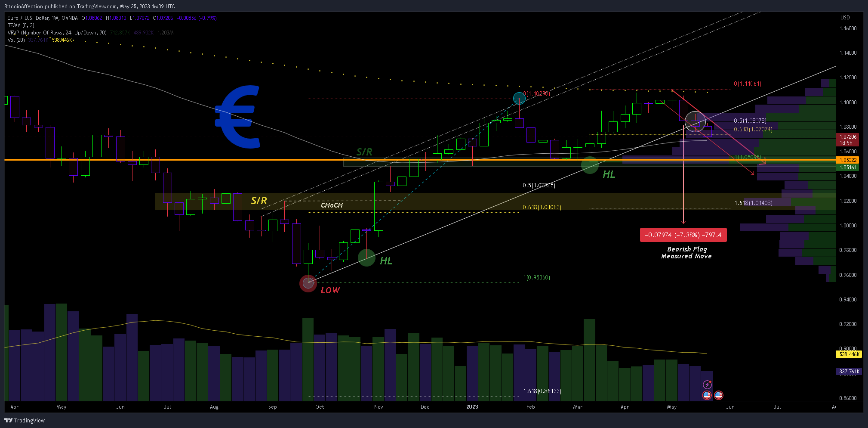Click the green S/R label
Viewport: 868px width, 428px height.
click(x=364, y=152)
